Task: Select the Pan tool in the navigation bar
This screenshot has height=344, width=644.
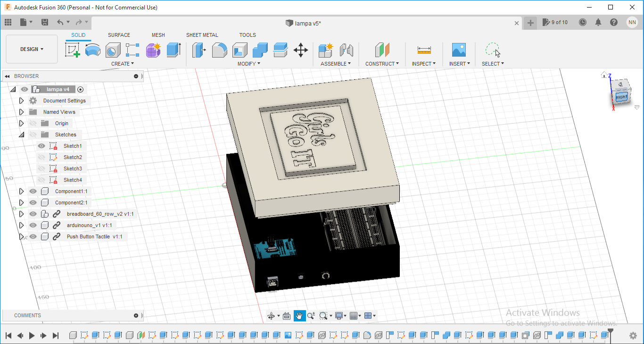Action: pos(300,315)
